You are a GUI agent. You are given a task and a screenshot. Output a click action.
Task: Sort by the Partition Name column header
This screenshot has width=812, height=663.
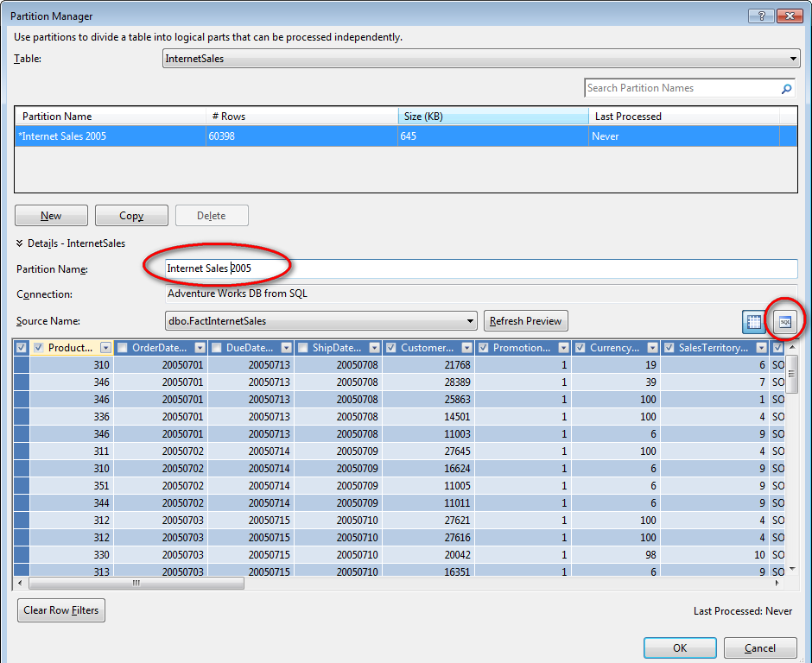(111, 117)
